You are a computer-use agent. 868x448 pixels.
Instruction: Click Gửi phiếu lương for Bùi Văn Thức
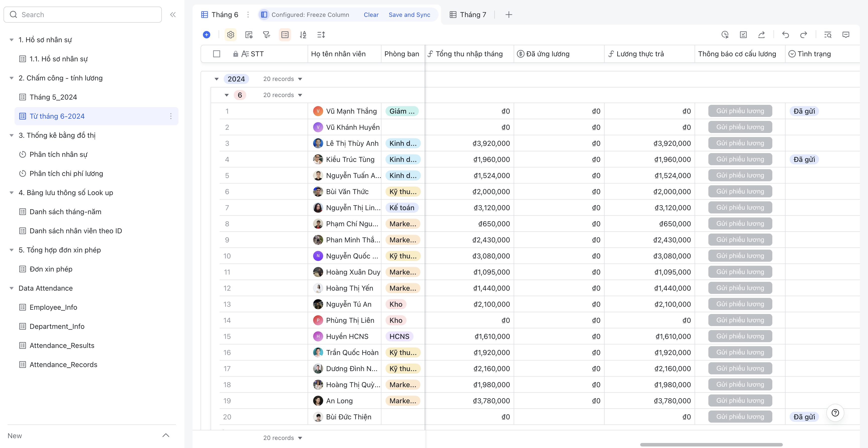click(x=740, y=192)
